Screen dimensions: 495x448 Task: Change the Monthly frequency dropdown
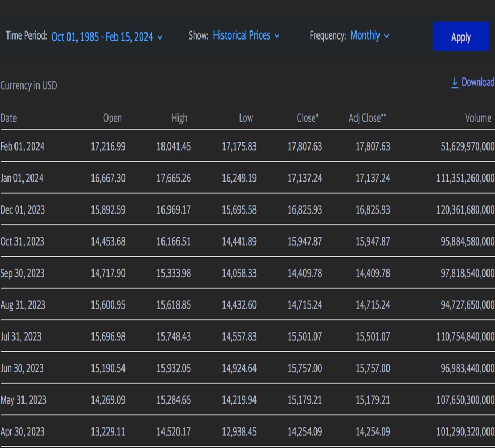[369, 35]
